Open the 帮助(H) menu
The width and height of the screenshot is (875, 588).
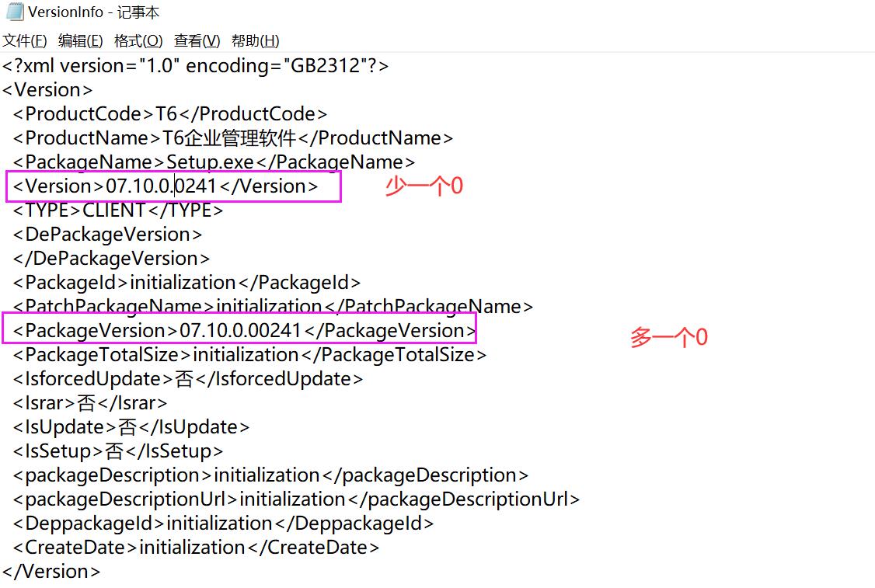click(255, 40)
